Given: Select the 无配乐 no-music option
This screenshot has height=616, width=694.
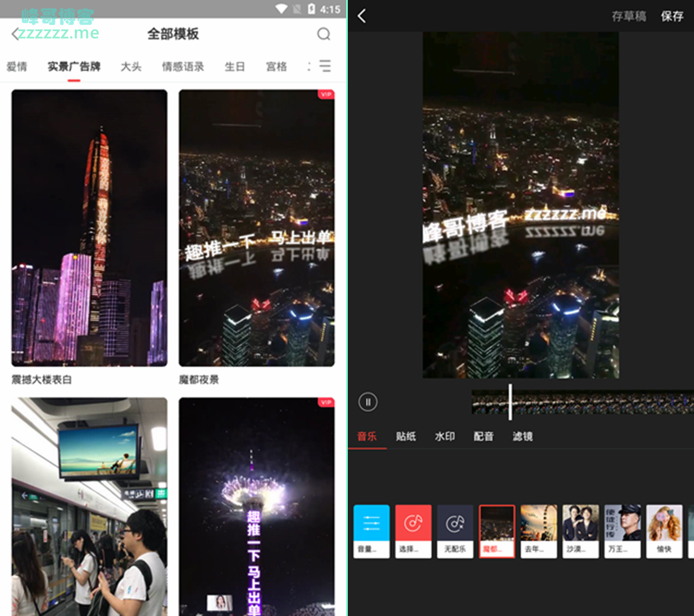Looking at the screenshot, I should click(455, 531).
